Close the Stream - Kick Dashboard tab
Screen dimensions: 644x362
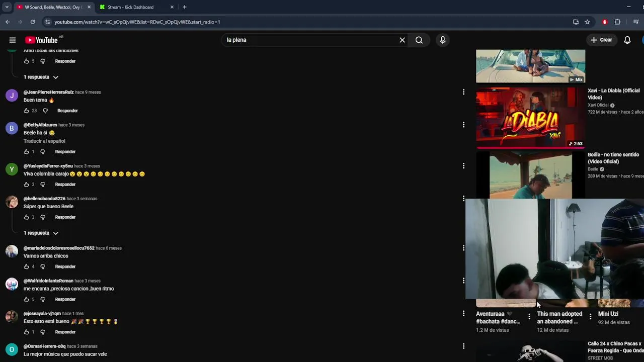(x=172, y=7)
